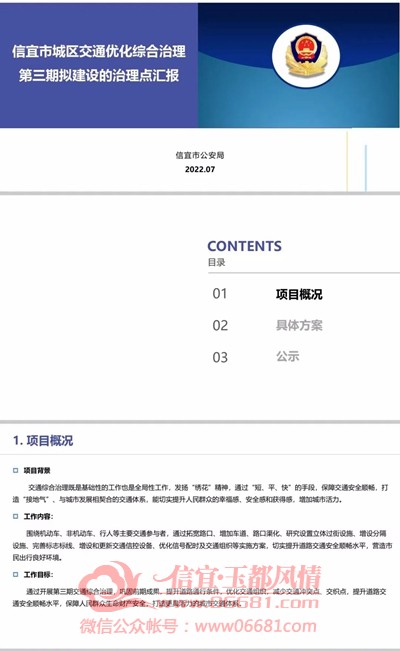Click the 工作目标 subheading

(x=38, y=575)
